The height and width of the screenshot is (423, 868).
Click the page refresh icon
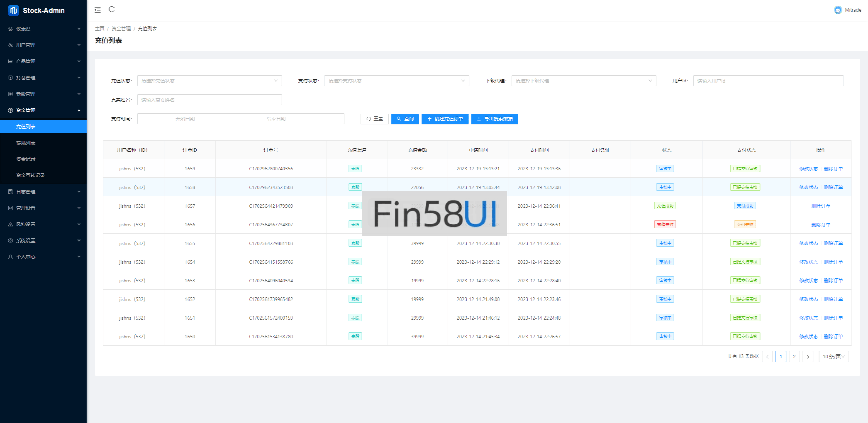tap(112, 9)
